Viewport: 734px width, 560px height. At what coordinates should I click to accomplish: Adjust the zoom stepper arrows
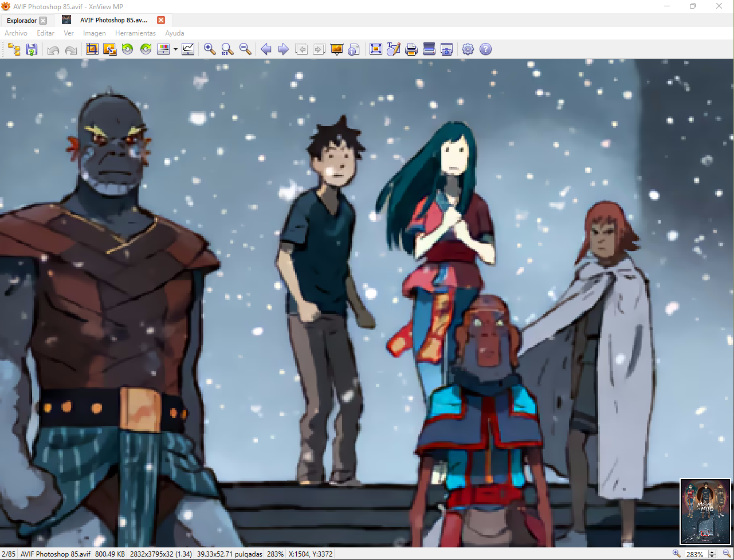pos(712,554)
